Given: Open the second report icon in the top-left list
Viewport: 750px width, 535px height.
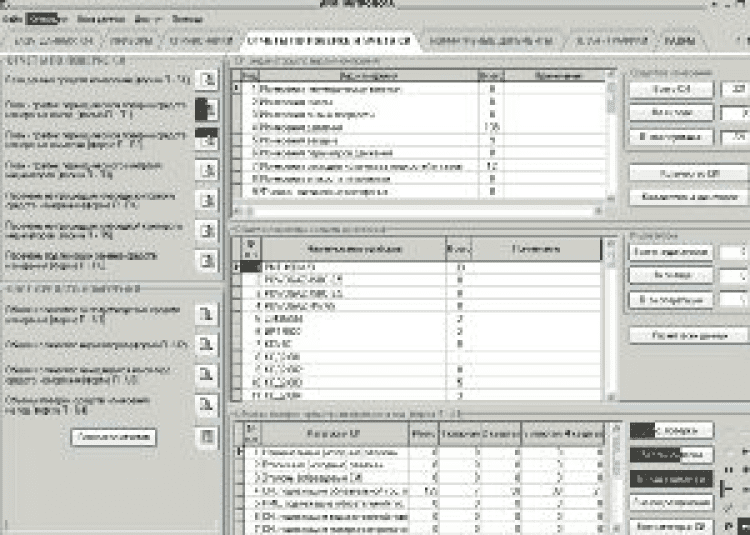Looking at the screenshot, I should click(206, 108).
